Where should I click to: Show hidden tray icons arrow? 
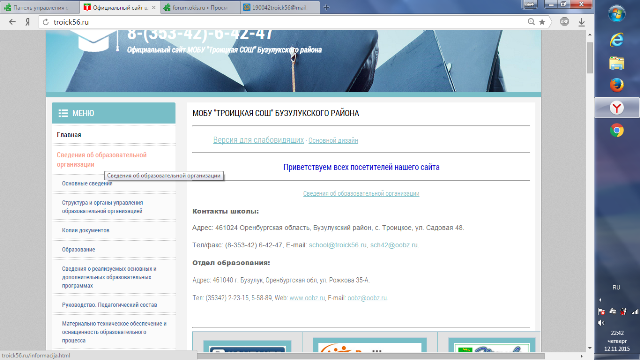(x=600, y=300)
